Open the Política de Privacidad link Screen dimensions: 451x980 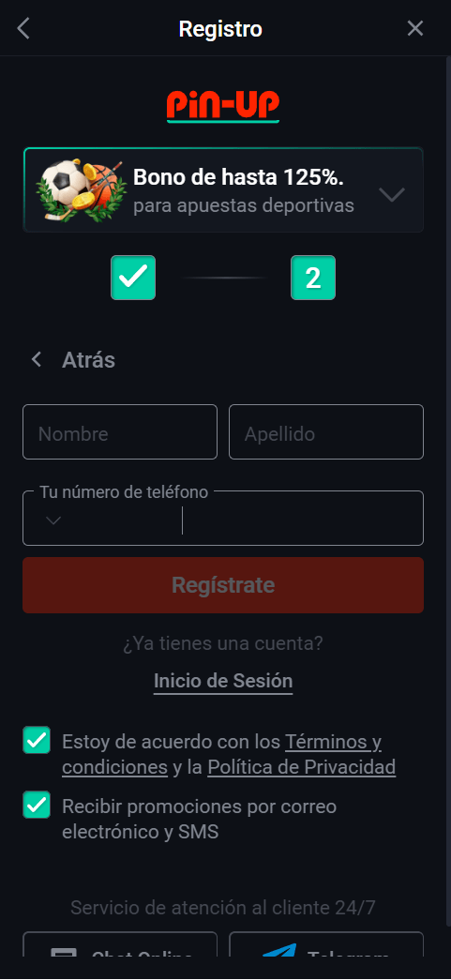point(302,767)
